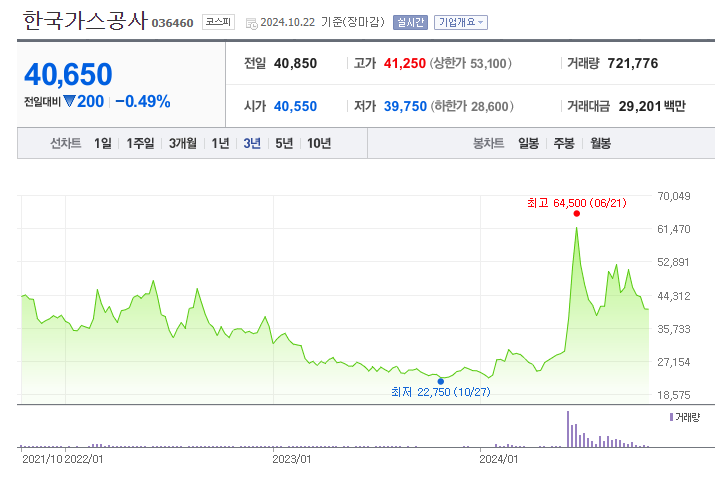Click the calendar clock icon beside 2024.10.22
Screen dimensions: 715x477
(251, 23)
